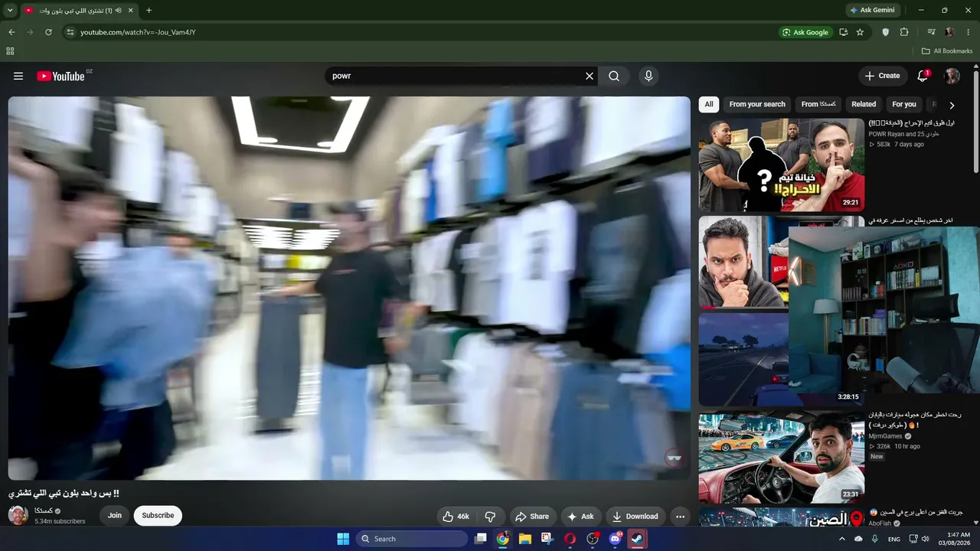
Task: Open the All Bookmarks folder
Action: 947,51
